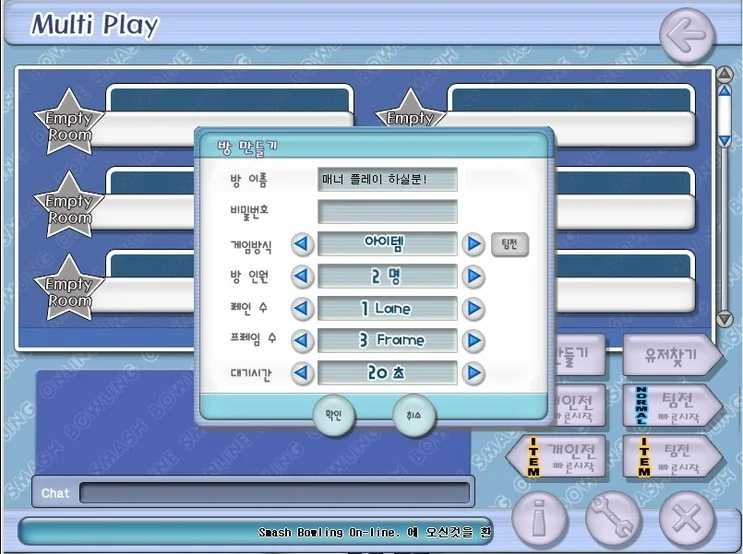Click the back arrow button

pyautogui.click(x=687, y=36)
